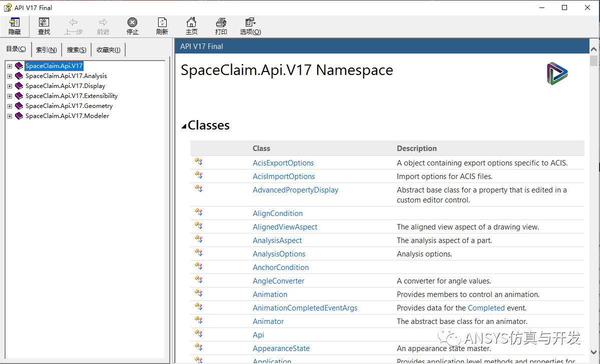
Task: Click the 上一步 (Back) arrow icon
Action: [74, 22]
